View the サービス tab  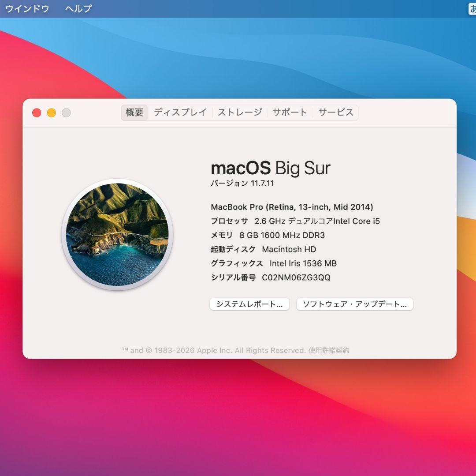point(335,112)
